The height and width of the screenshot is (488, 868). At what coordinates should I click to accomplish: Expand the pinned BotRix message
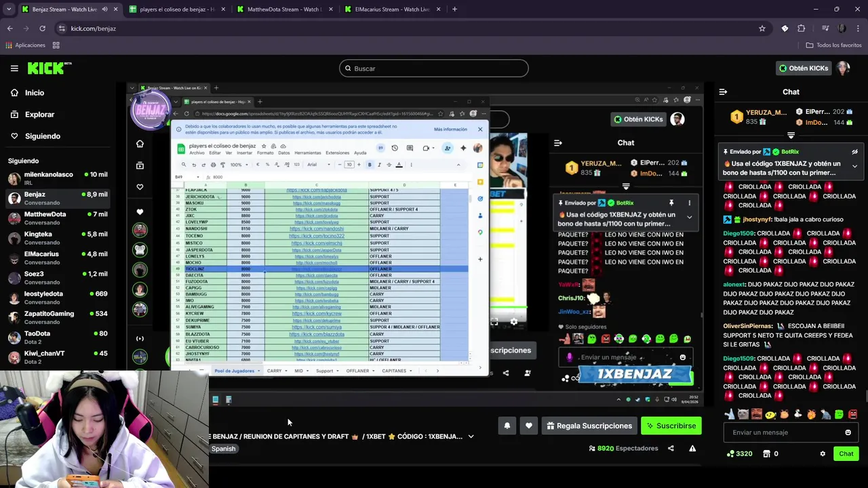854,166
